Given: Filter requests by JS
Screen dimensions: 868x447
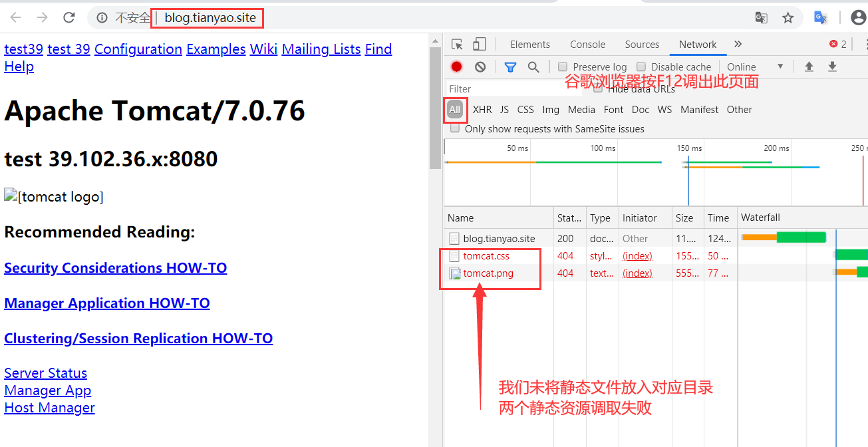Looking at the screenshot, I should click(504, 110).
